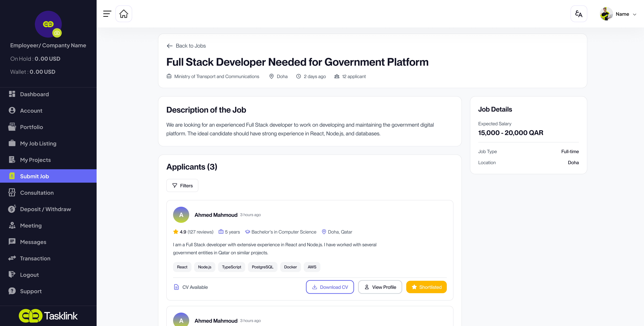The width and height of the screenshot is (644, 326).
Task: Select Messages in the sidebar
Action: click(x=33, y=242)
